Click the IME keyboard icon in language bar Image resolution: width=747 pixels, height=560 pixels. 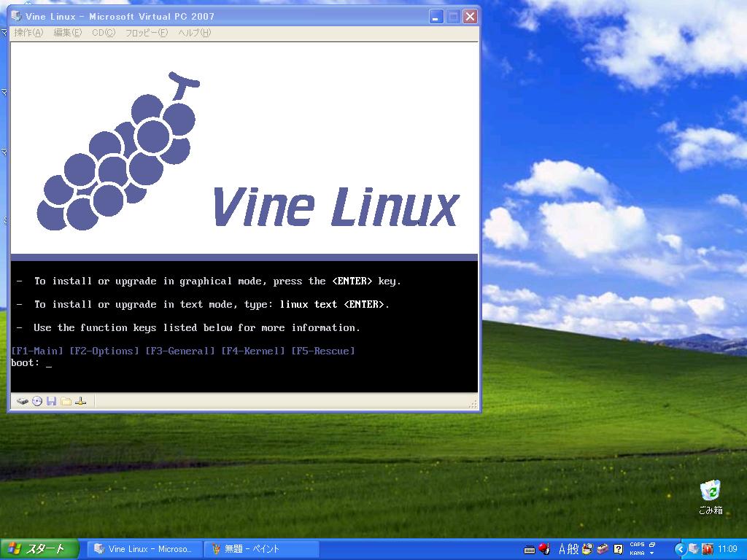[530, 550]
